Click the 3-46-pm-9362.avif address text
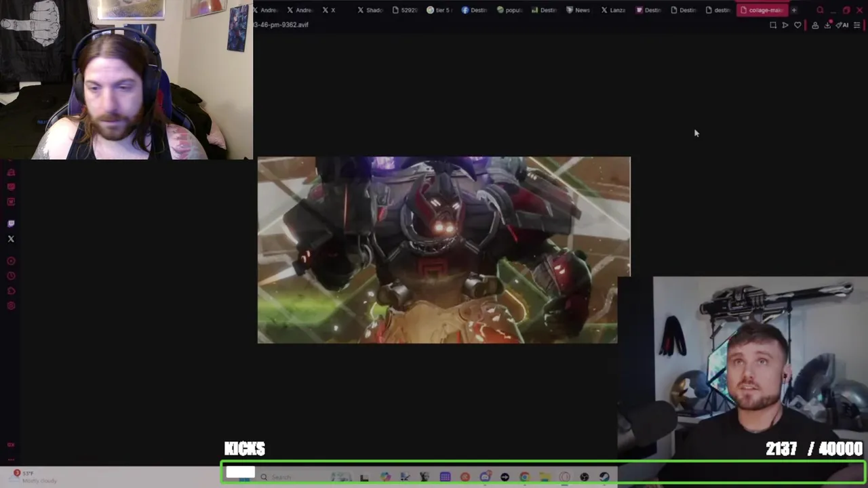This screenshot has width=868, height=488. pos(281,25)
